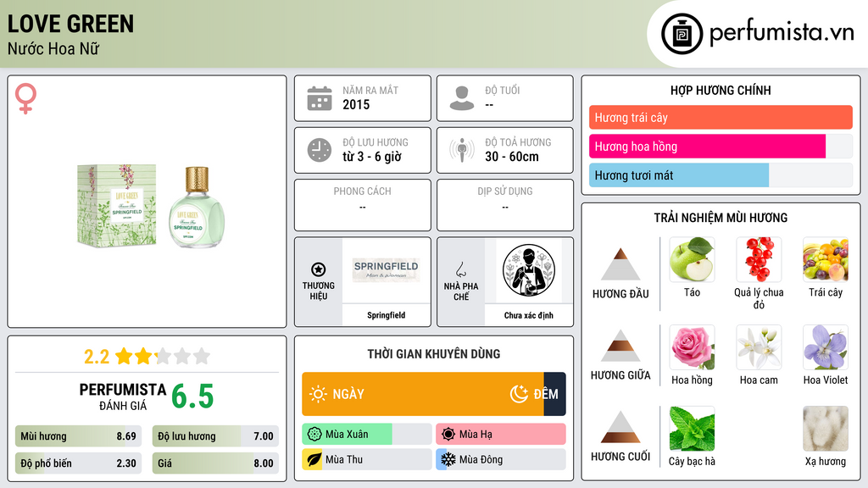Click the pink female gender symbol
Image resolution: width=868 pixels, height=488 pixels.
[x=25, y=98]
